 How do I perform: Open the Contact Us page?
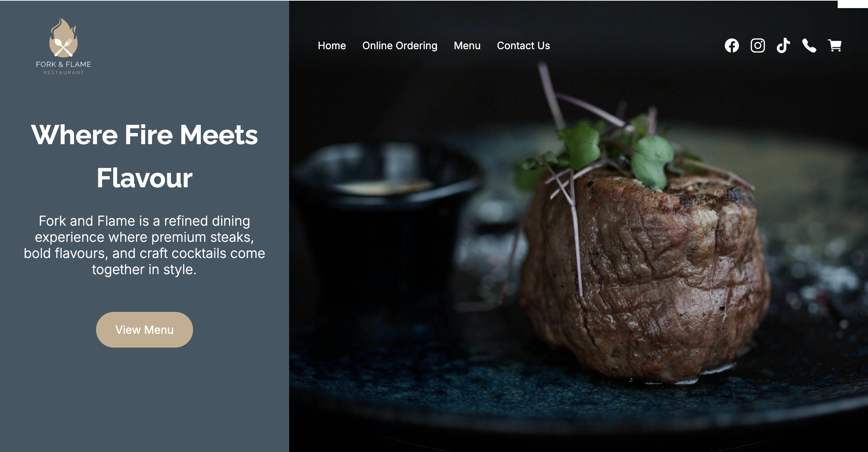pyautogui.click(x=523, y=45)
